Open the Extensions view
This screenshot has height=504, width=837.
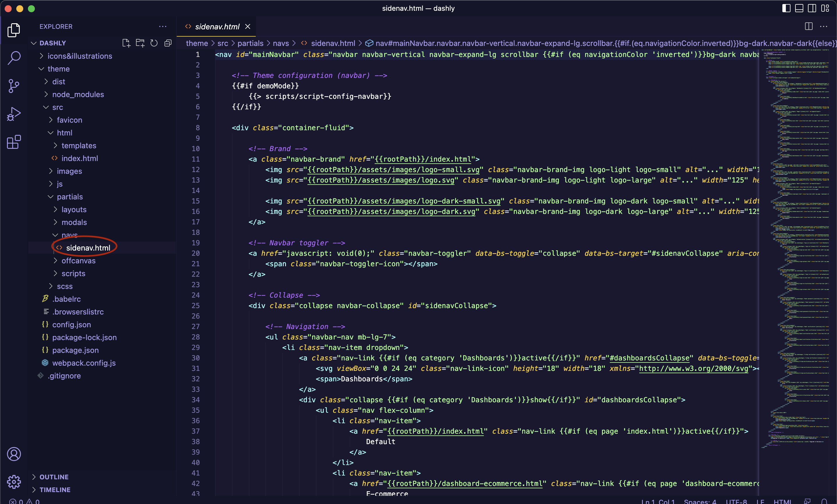[14, 142]
